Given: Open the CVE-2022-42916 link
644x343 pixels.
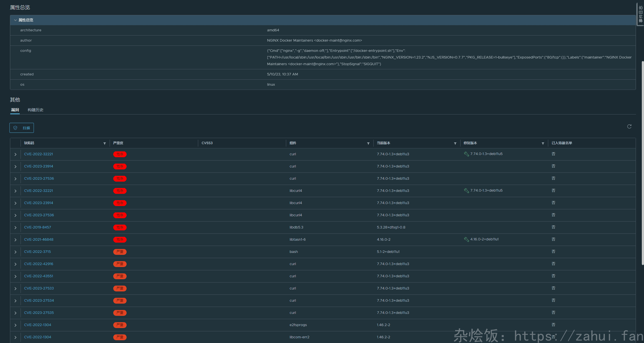Looking at the screenshot, I should pos(39,264).
